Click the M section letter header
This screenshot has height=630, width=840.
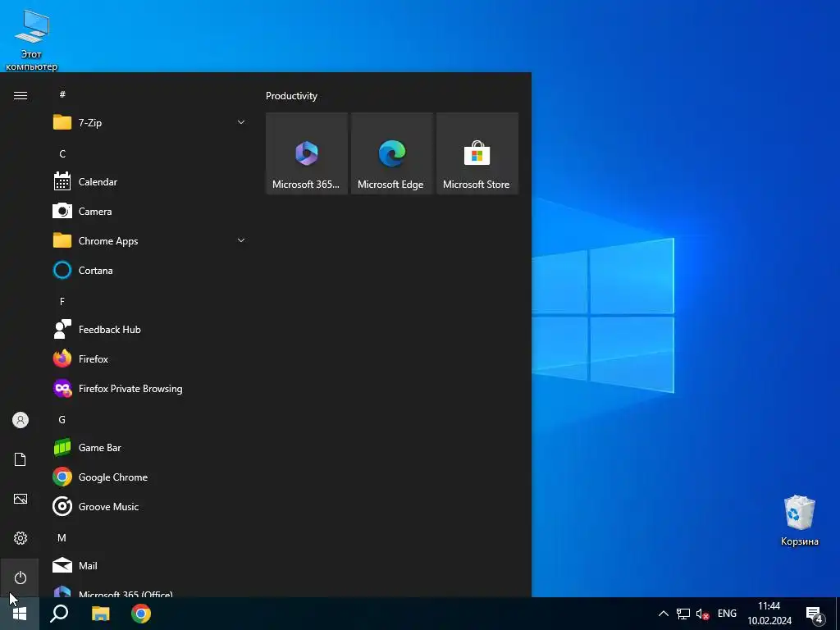click(x=62, y=537)
